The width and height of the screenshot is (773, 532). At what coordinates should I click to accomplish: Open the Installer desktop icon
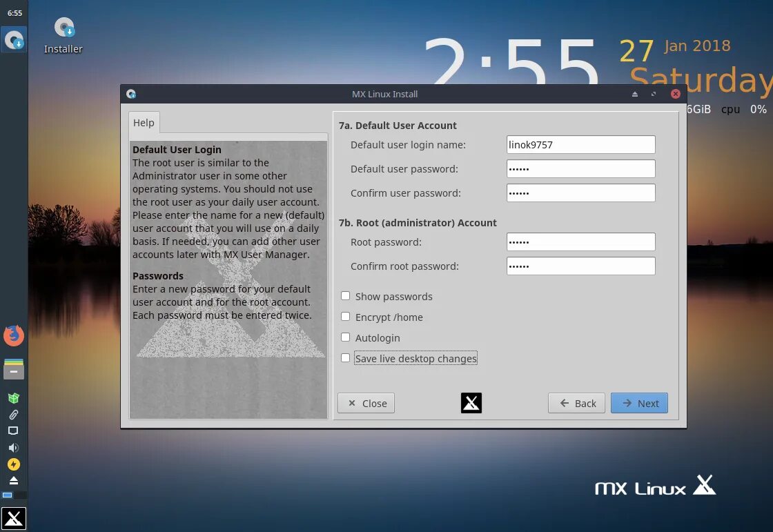(63, 35)
